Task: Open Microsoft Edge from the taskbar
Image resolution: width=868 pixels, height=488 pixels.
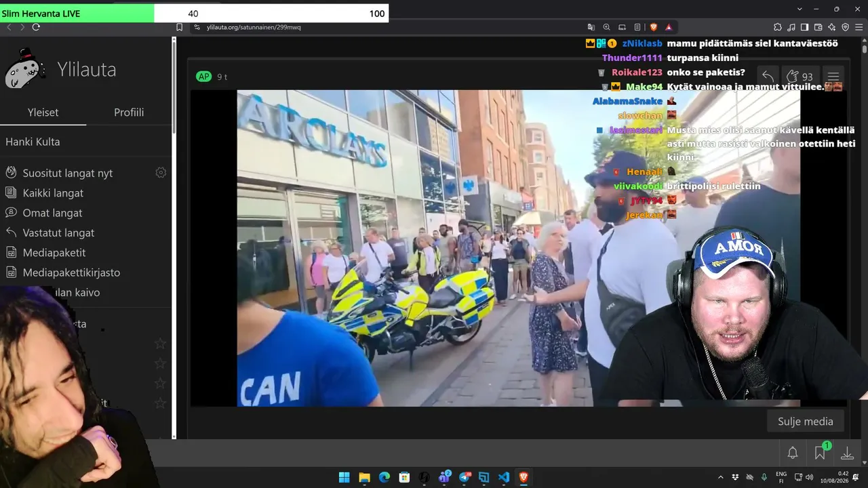Action: tap(384, 477)
